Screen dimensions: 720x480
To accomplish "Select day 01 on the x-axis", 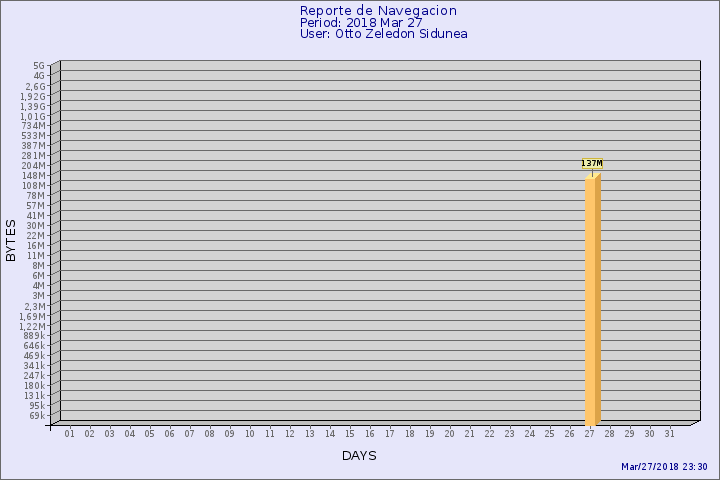I will 70,434.
